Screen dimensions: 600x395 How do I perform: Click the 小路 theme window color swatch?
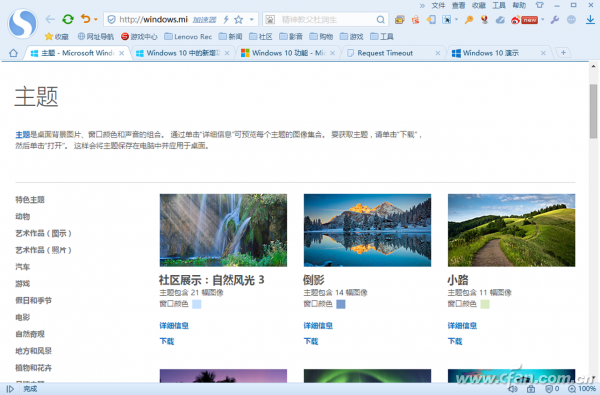coord(485,304)
